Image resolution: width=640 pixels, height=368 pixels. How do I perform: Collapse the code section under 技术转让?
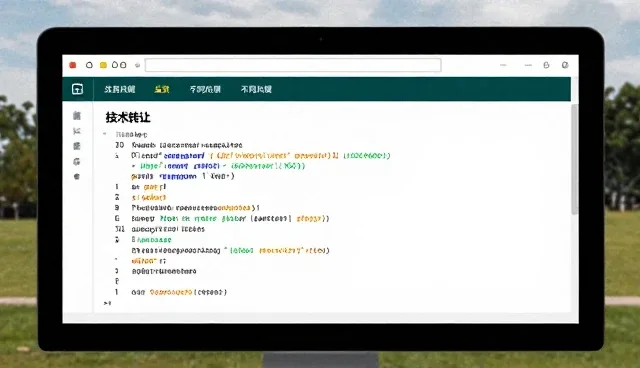[105, 134]
